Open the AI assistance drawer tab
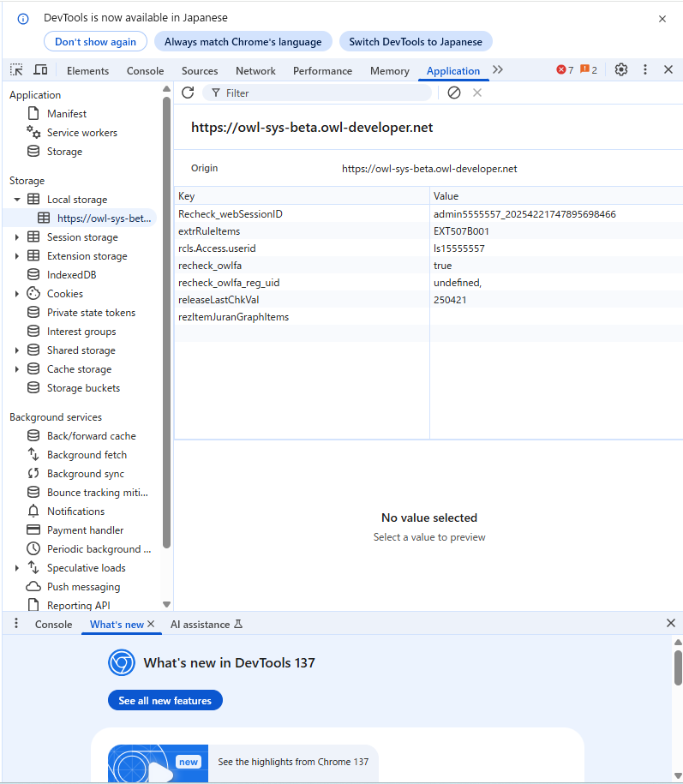 [x=206, y=625]
